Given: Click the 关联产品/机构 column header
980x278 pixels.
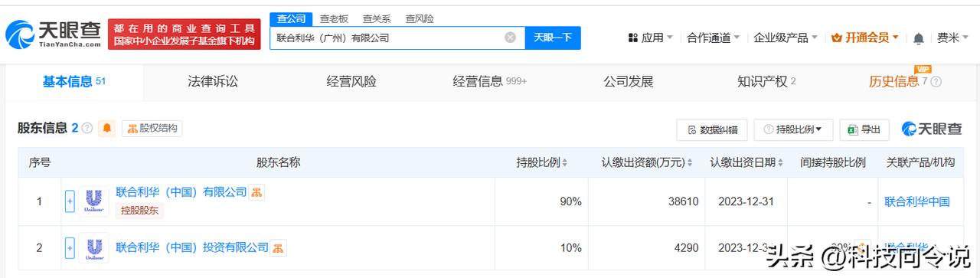Looking at the screenshot, I should click(x=920, y=162).
